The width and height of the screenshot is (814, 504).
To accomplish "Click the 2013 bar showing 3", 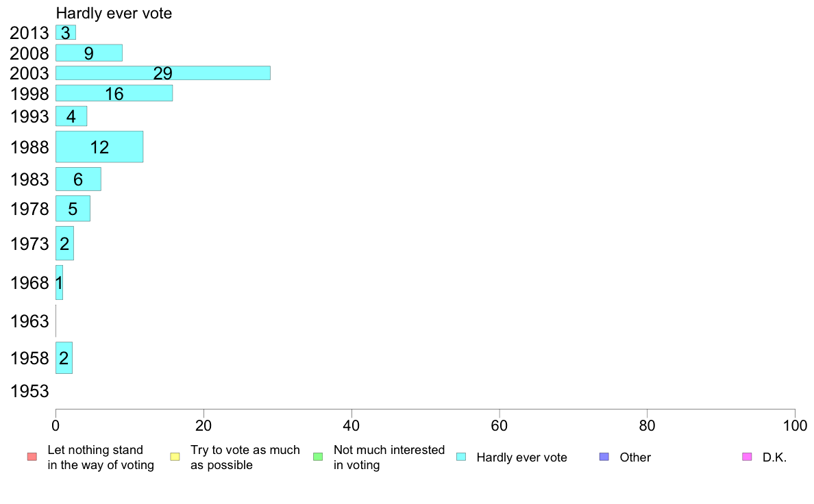I will [x=66, y=33].
